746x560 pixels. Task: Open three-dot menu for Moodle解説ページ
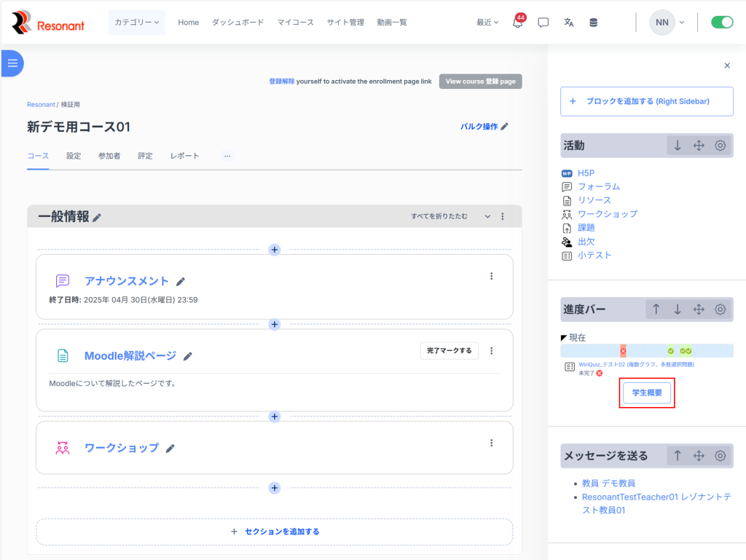491,351
